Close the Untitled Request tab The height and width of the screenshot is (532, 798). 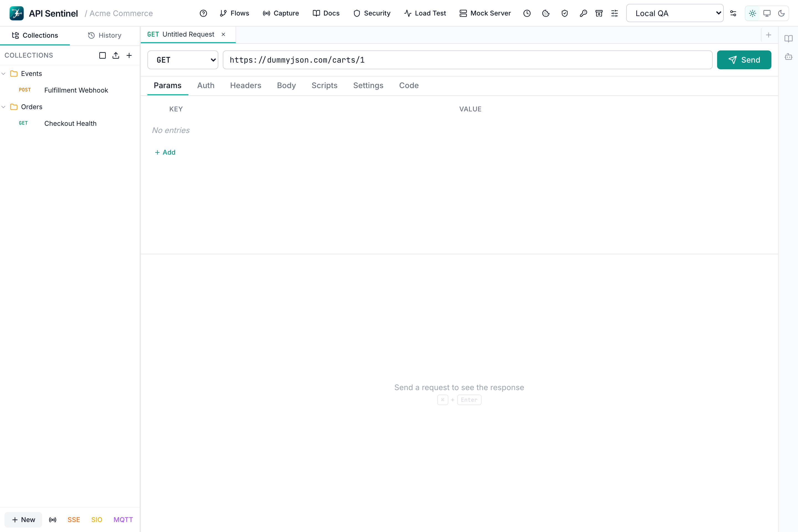(223, 34)
